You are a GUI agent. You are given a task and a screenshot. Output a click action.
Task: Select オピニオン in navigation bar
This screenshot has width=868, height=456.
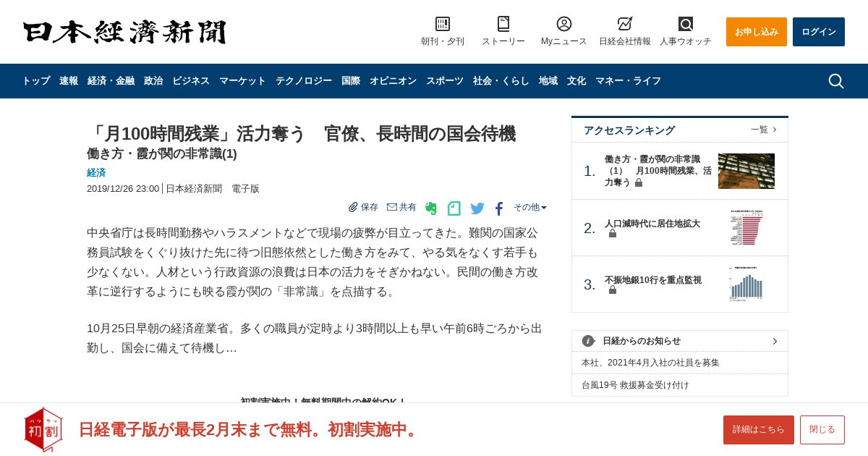(x=393, y=81)
